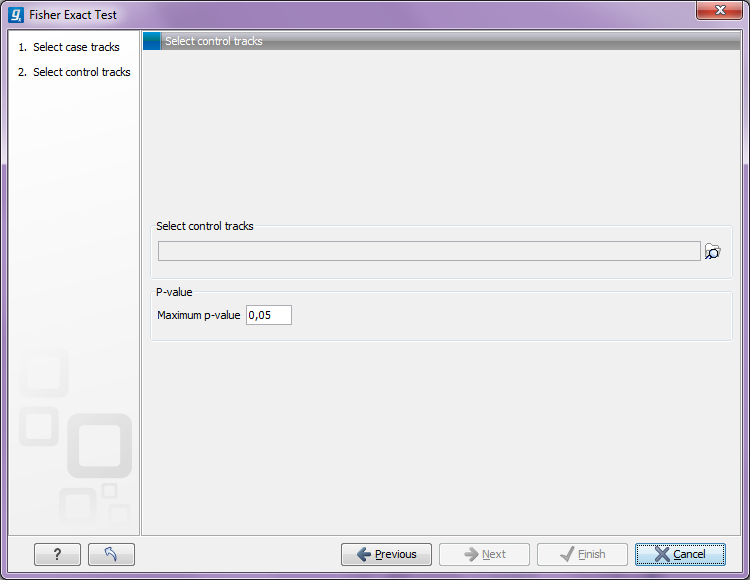This screenshot has width=750, height=580.
Task: Cancel the Fisher Exact Test wizard
Action: point(680,554)
